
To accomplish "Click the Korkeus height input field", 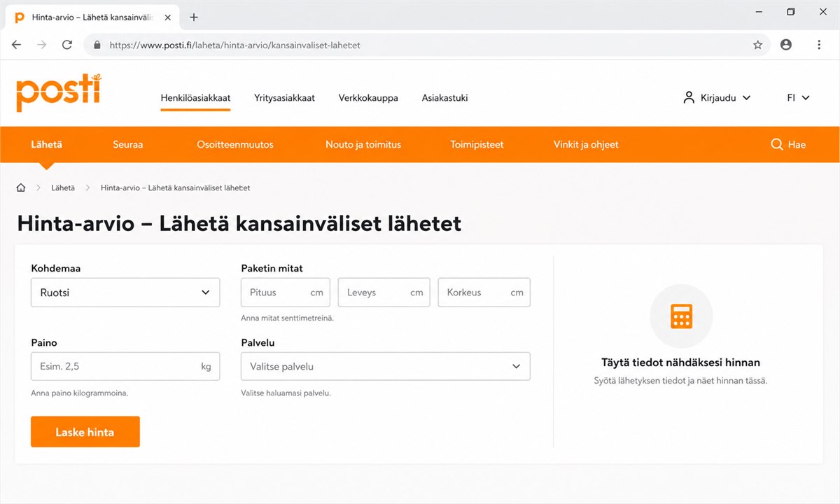I will (x=484, y=293).
